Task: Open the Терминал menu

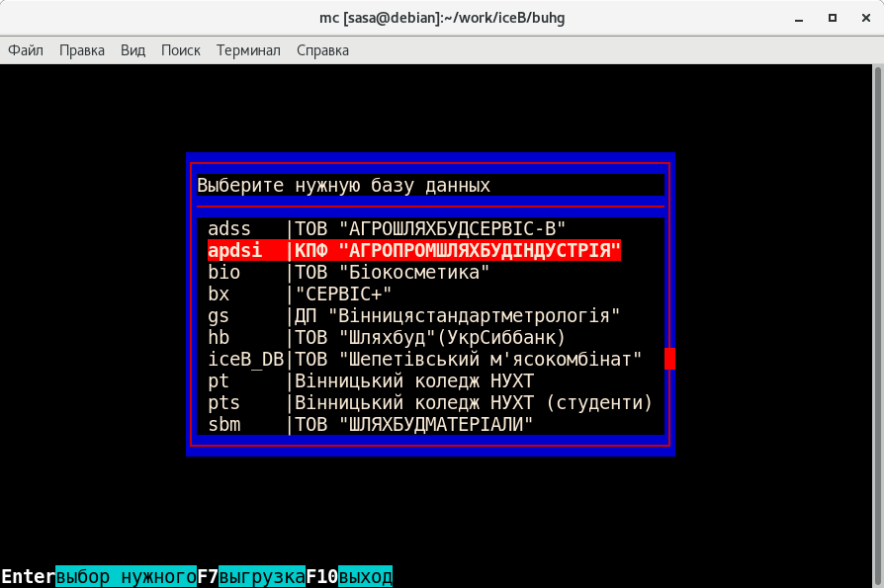Action: pos(248,50)
